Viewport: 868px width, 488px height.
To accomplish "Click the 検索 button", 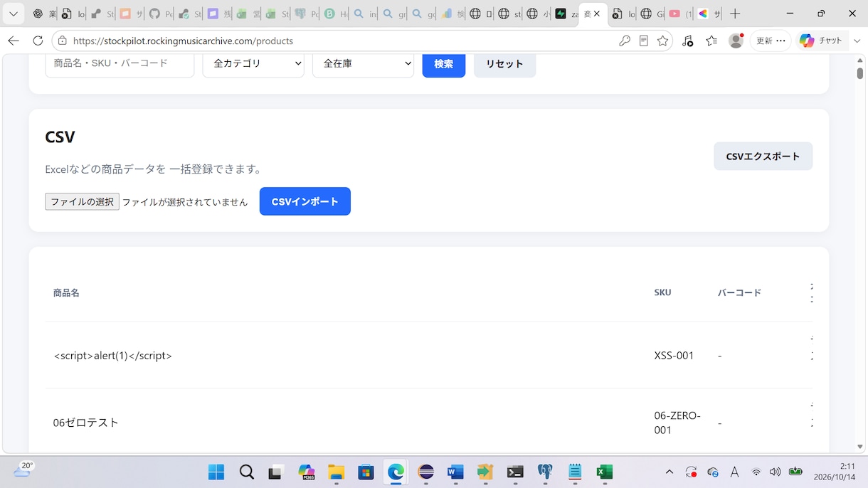I will [x=444, y=64].
